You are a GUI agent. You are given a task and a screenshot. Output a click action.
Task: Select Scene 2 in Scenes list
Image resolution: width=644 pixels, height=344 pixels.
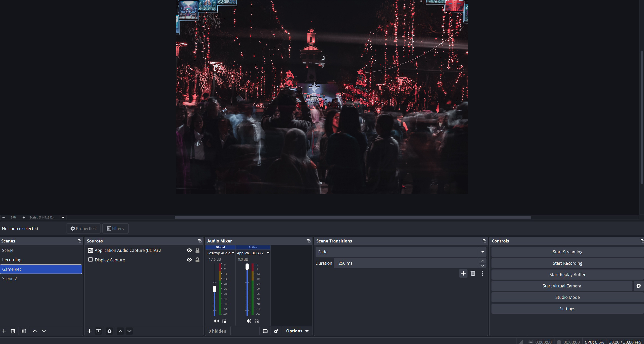click(41, 279)
